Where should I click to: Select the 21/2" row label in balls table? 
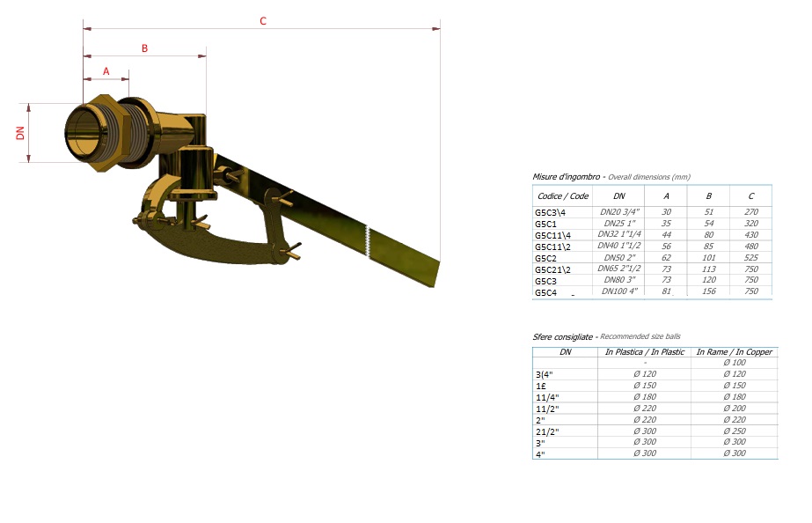click(547, 431)
